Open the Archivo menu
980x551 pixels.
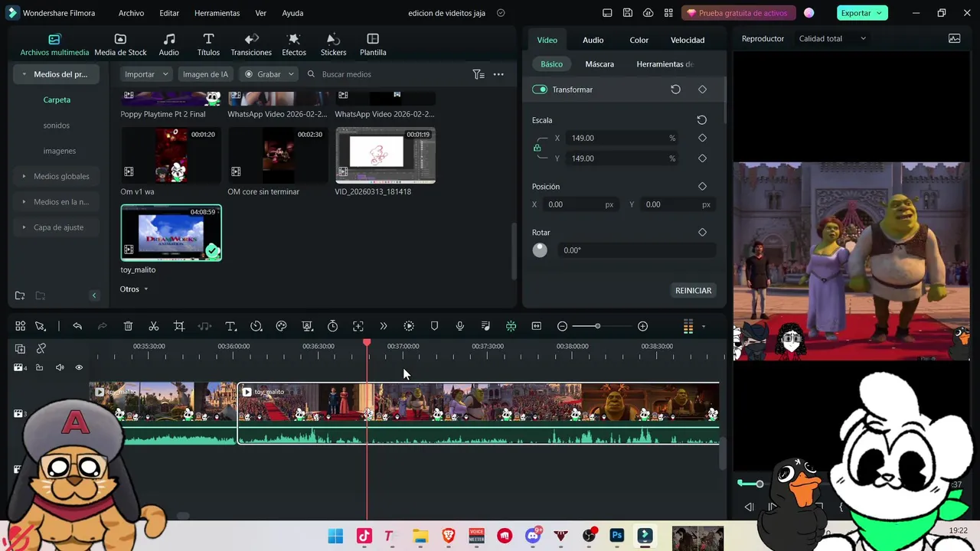131,13
